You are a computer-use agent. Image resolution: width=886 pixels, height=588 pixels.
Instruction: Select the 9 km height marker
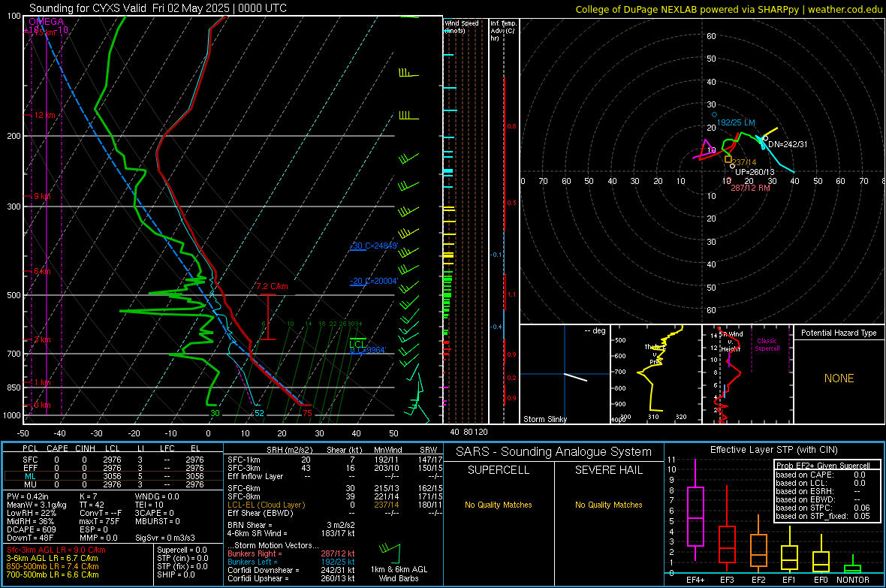(41, 196)
